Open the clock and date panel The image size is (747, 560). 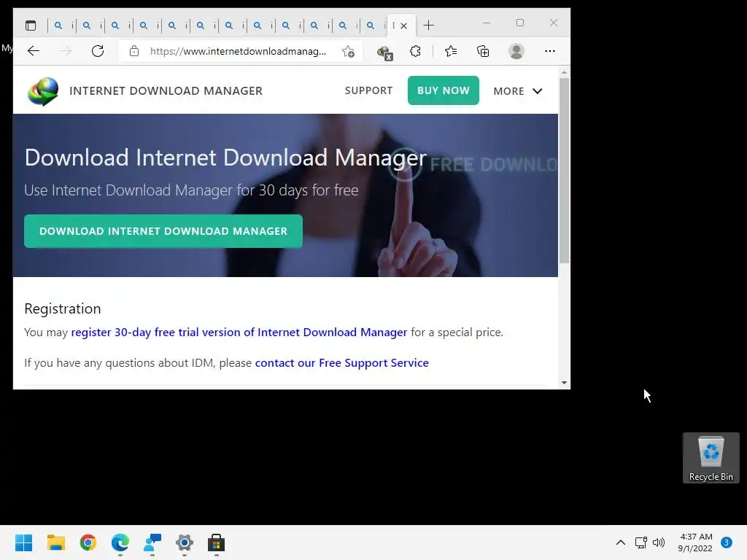[x=695, y=542]
